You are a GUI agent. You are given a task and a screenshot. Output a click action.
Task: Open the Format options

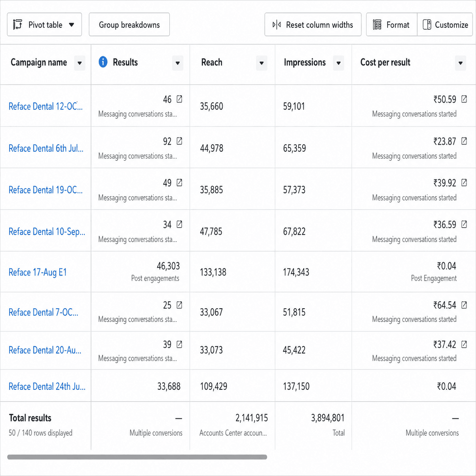[392, 25]
